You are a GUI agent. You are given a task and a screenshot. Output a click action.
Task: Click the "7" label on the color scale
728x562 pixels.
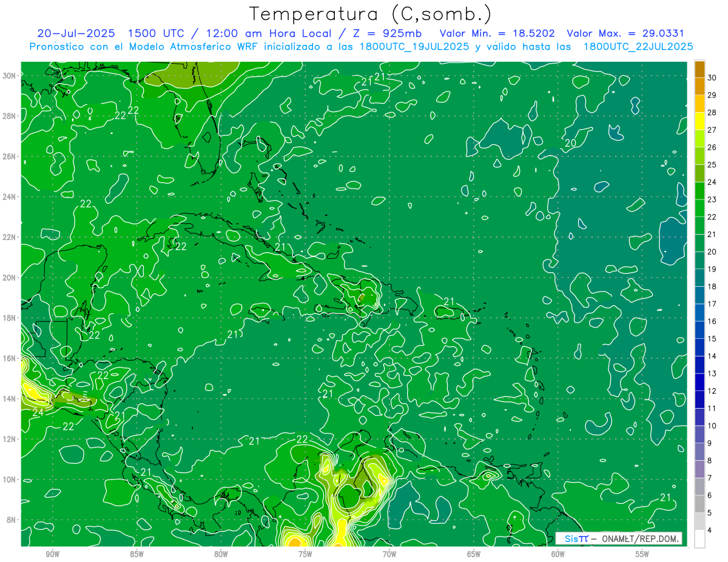pyautogui.click(x=710, y=478)
